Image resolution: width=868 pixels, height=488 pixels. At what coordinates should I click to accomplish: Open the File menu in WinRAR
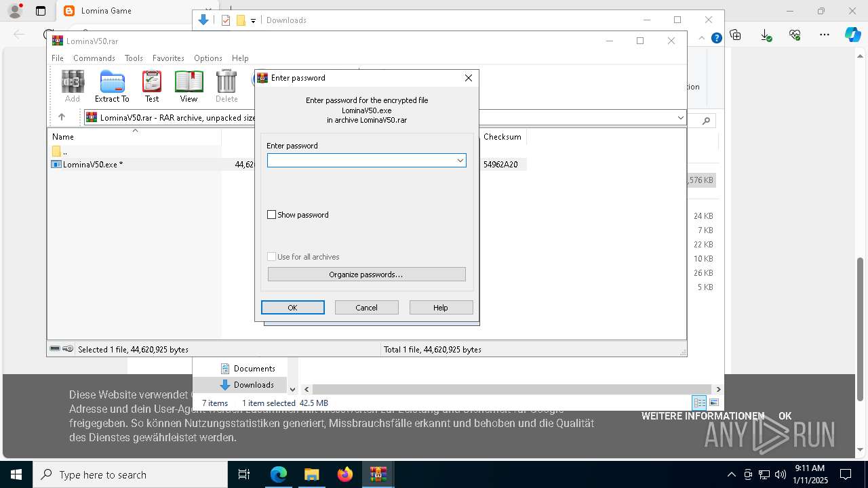coord(58,58)
